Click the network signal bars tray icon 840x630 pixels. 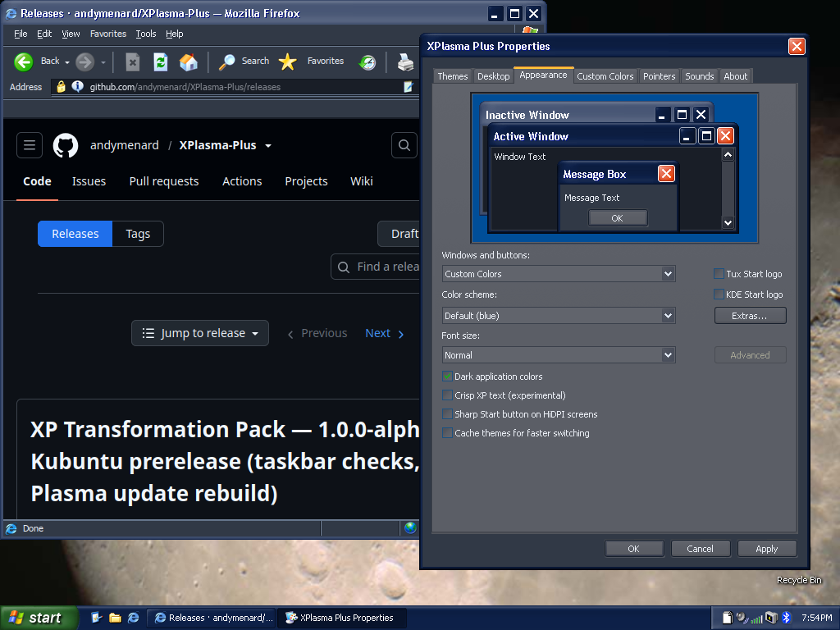pyautogui.click(x=756, y=619)
